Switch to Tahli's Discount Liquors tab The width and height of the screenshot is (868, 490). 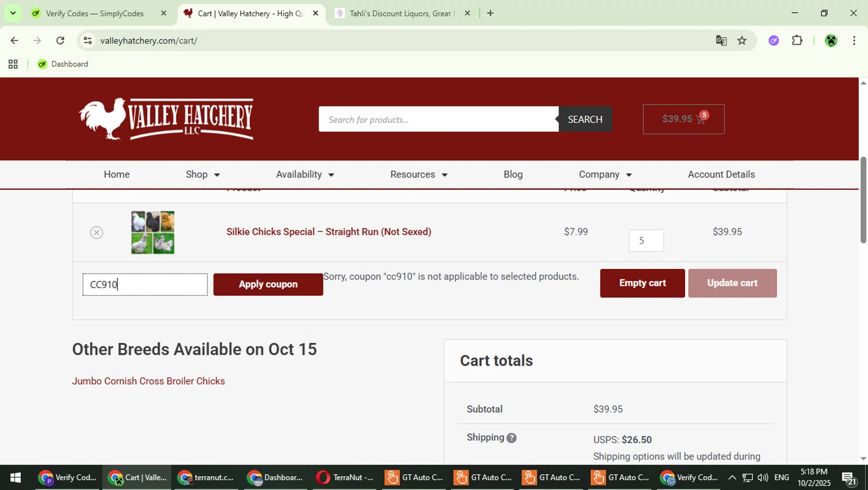[402, 13]
